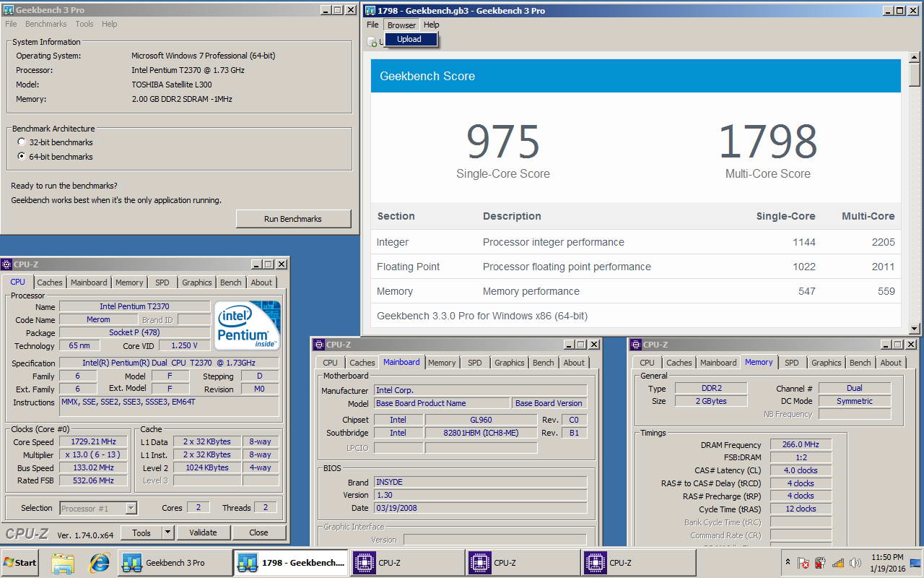Click Upload toolbar icon in results window
The height and width of the screenshot is (578, 924).
click(372, 42)
